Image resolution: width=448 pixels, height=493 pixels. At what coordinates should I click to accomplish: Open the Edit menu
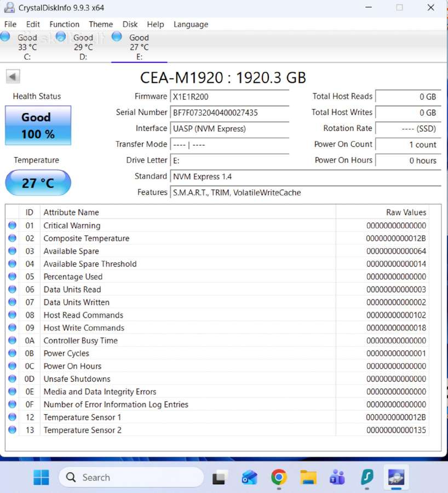click(x=33, y=24)
